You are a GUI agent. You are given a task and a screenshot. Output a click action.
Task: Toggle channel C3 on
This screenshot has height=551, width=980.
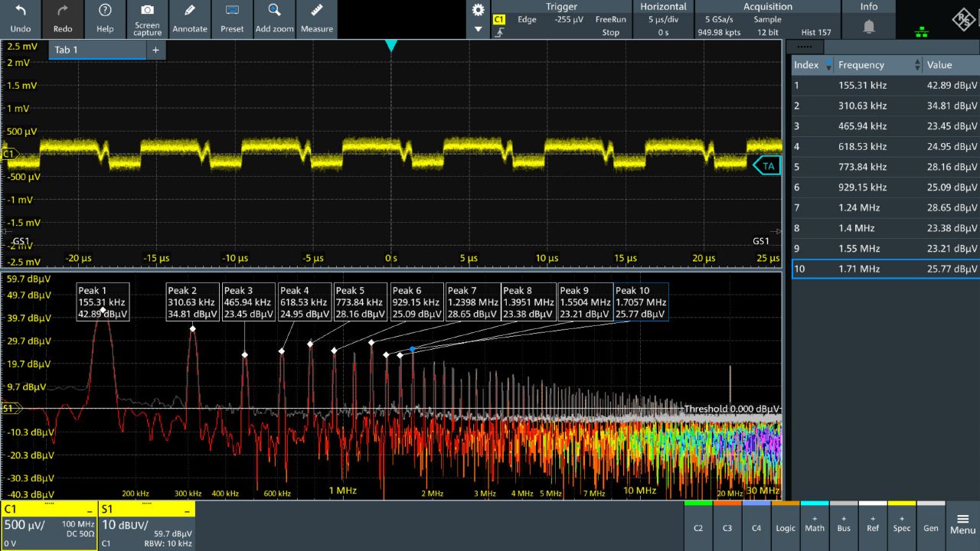pos(727,527)
